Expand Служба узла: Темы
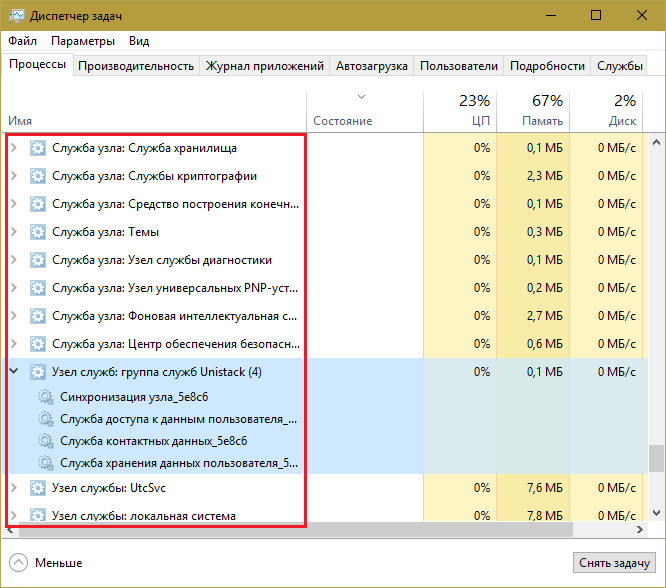 [14, 232]
